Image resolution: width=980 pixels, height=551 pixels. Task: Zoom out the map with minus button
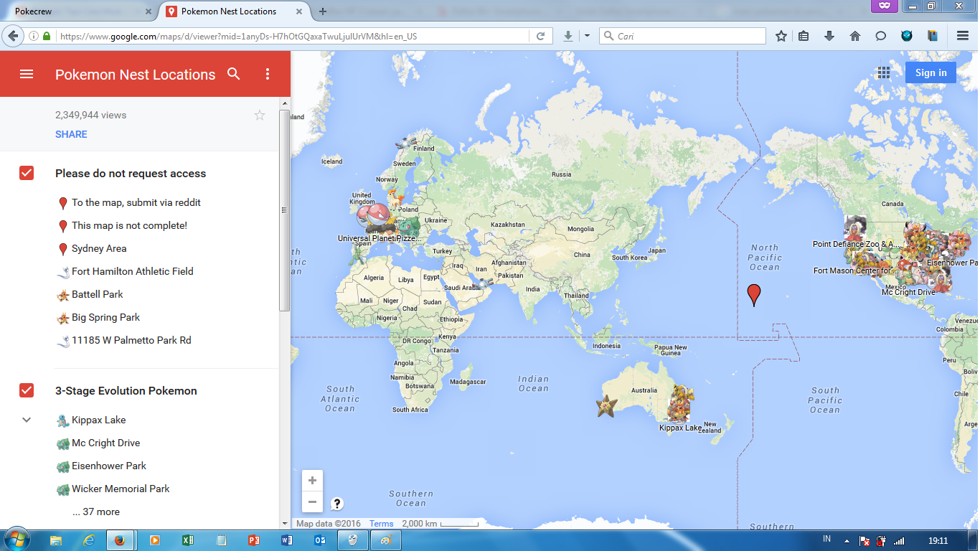(312, 502)
